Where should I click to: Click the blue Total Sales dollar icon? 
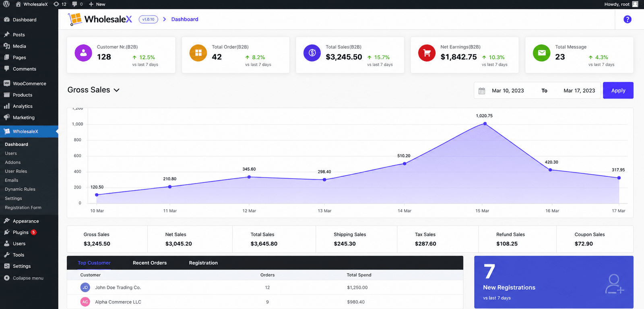(312, 53)
